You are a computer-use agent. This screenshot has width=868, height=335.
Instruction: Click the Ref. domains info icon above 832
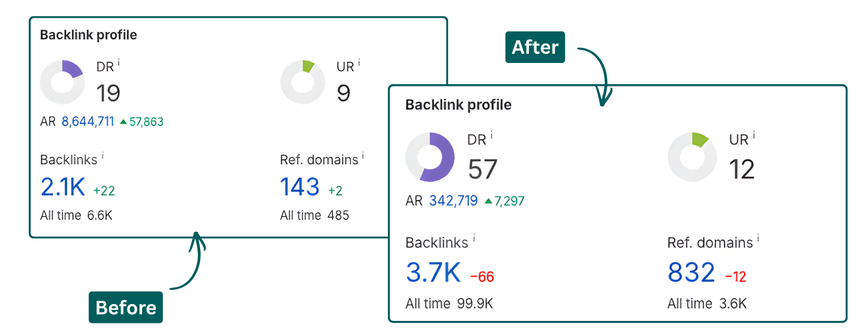tap(758, 238)
